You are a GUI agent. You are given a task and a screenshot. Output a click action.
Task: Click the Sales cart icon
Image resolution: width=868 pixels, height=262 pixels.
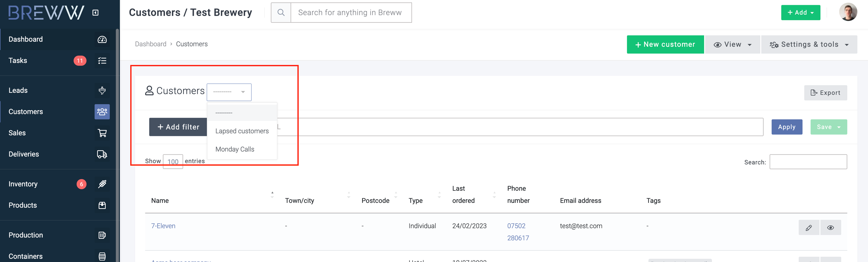point(102,133)
